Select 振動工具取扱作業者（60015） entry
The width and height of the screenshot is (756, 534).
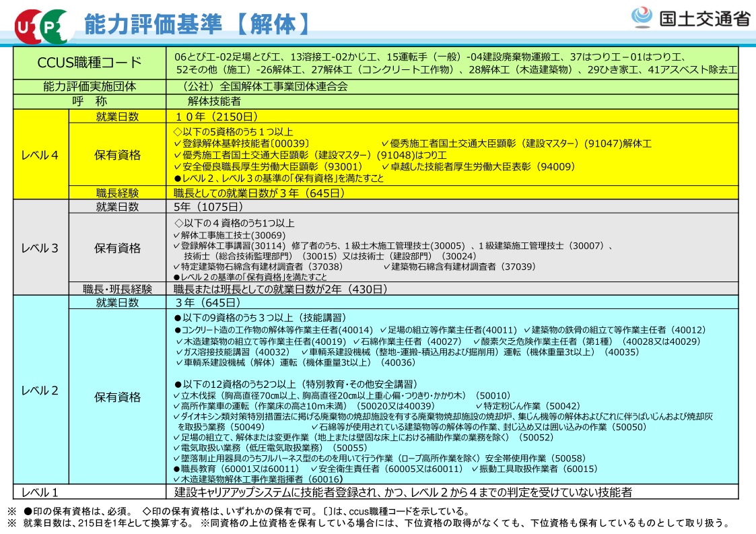[535, 469]
